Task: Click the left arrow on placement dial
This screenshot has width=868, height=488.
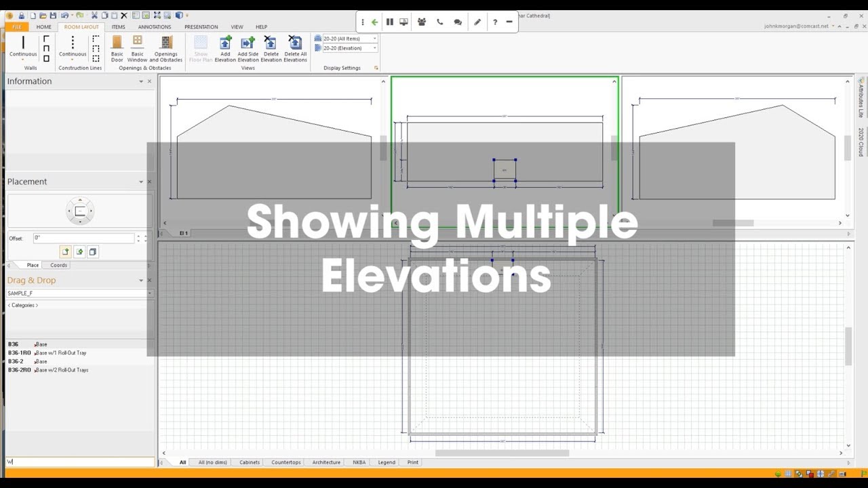Action: [69, 211]
